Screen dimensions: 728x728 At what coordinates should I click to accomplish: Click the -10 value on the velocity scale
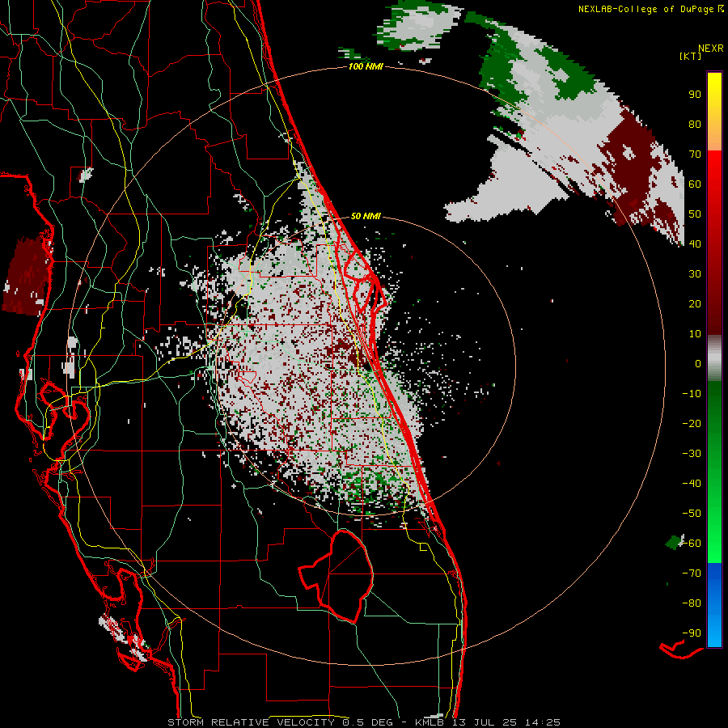[x=692, y=394]
